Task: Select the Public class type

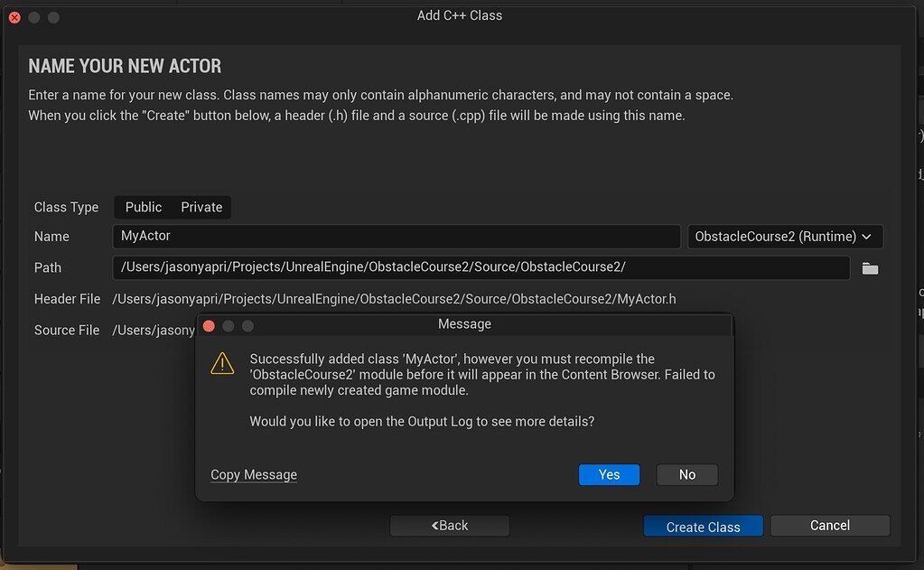Action: pyautogui.click(x=144, y=207)
